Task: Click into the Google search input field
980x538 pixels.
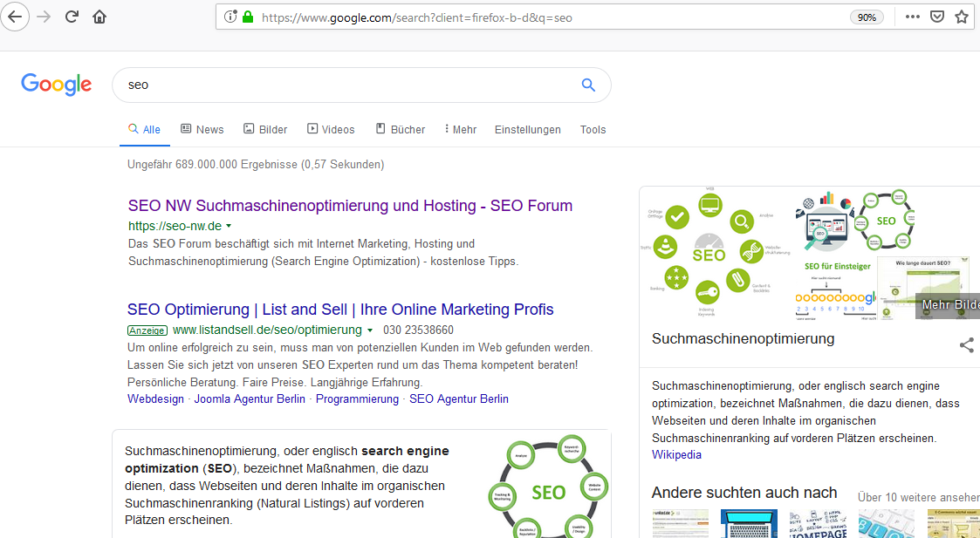Action: tap(349, 85)
